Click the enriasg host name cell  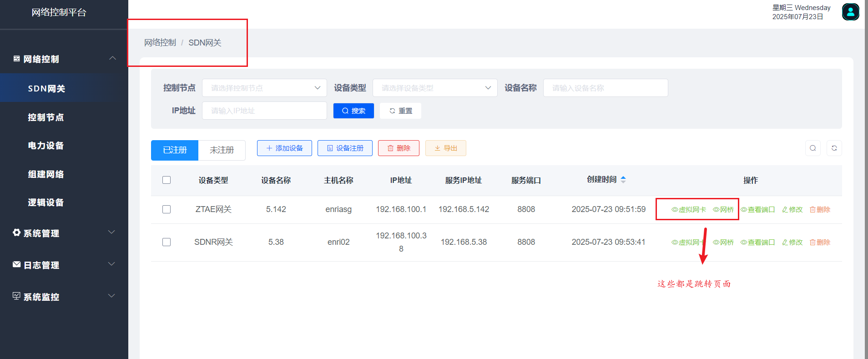pyautogui.click(x=338, y=209)
